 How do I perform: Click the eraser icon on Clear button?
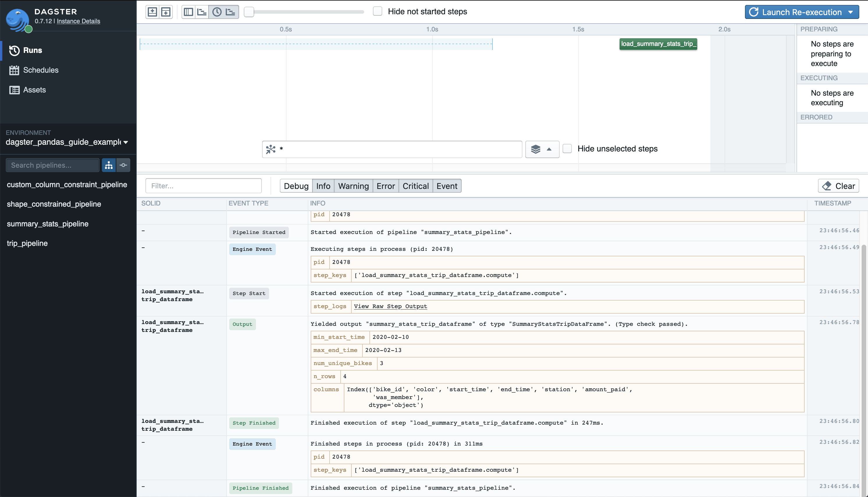827,186
